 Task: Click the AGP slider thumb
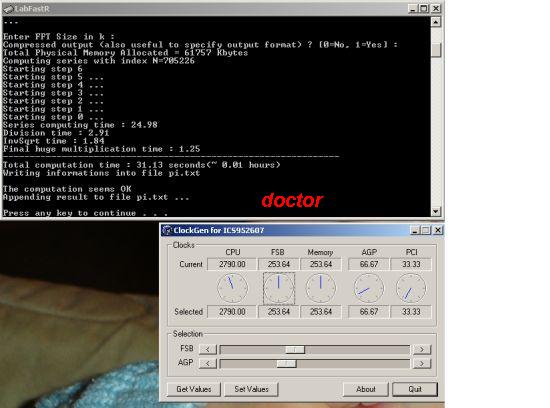point(287,363)
